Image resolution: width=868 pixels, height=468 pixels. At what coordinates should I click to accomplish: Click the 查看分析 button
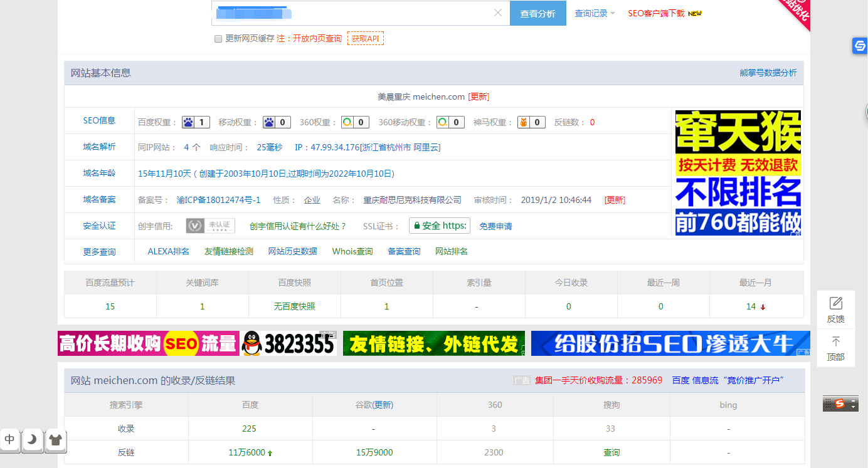[538, 13]
